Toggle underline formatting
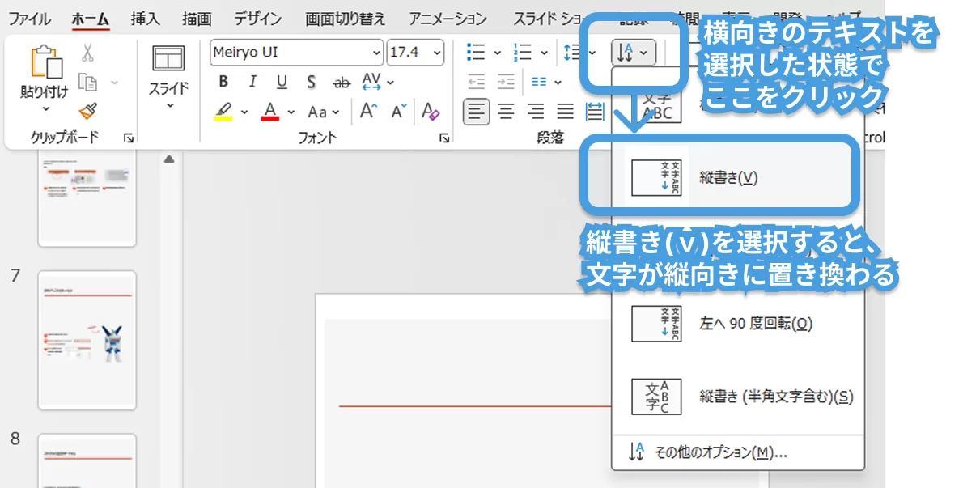This screenshot has width=980, height=488. [281, 82]
